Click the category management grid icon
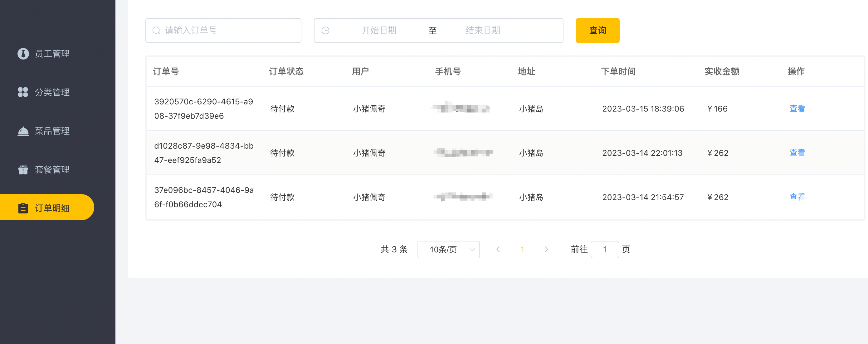The width and height of the screenshot is (868, 344). [x=23, y=92]
